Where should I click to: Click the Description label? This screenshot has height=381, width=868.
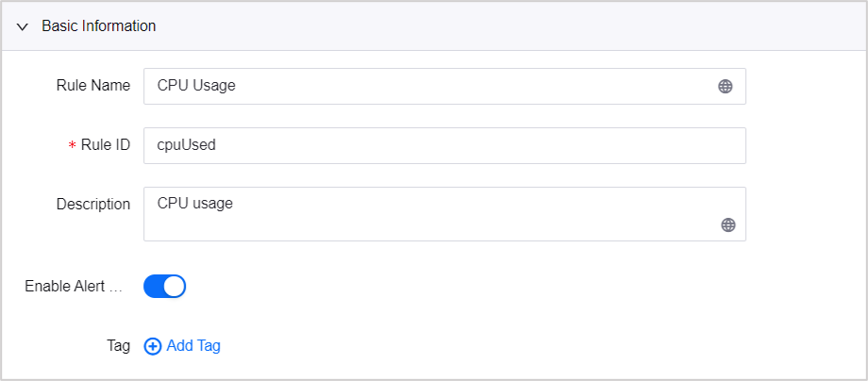93,204
